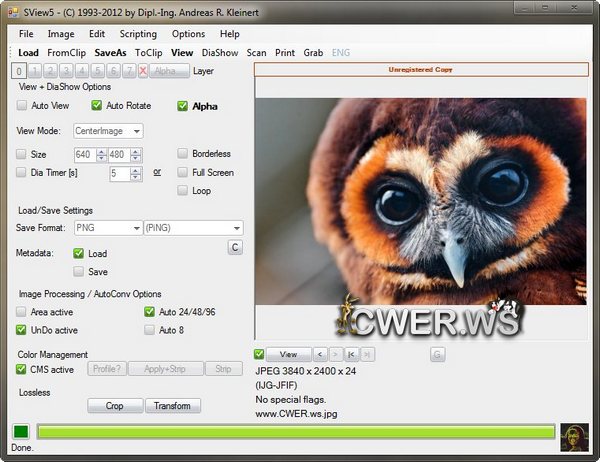Disable the Auto Rotate checkbox

[97, 105]
